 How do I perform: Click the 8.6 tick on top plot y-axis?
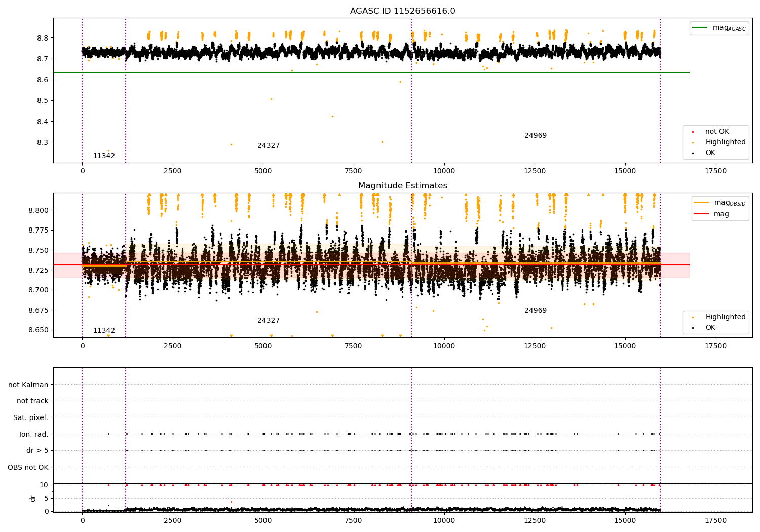pos(43,80)
